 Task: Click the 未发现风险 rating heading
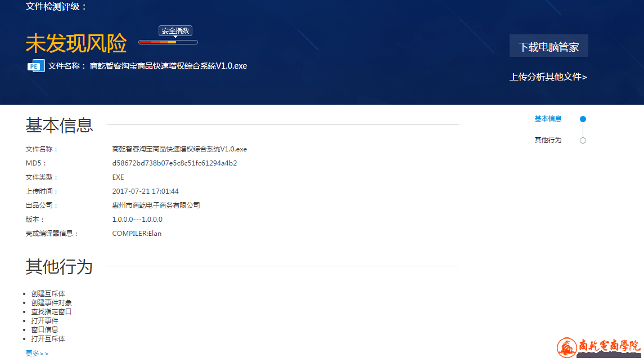click(76, 43)
